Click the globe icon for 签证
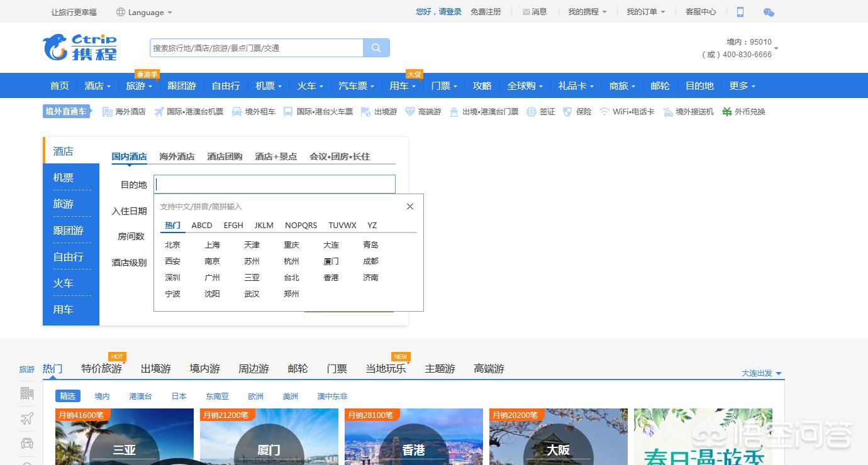This screenshot has height=465, width=868. pos(531,111)
